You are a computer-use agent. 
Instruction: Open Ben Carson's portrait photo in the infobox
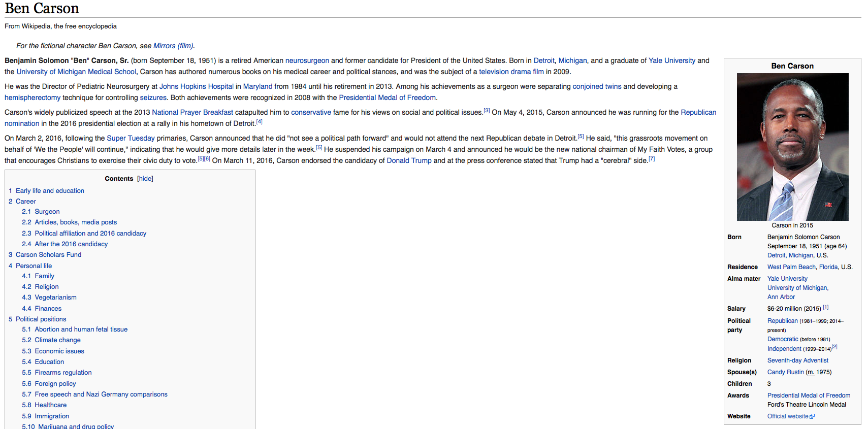pos(792,147)
